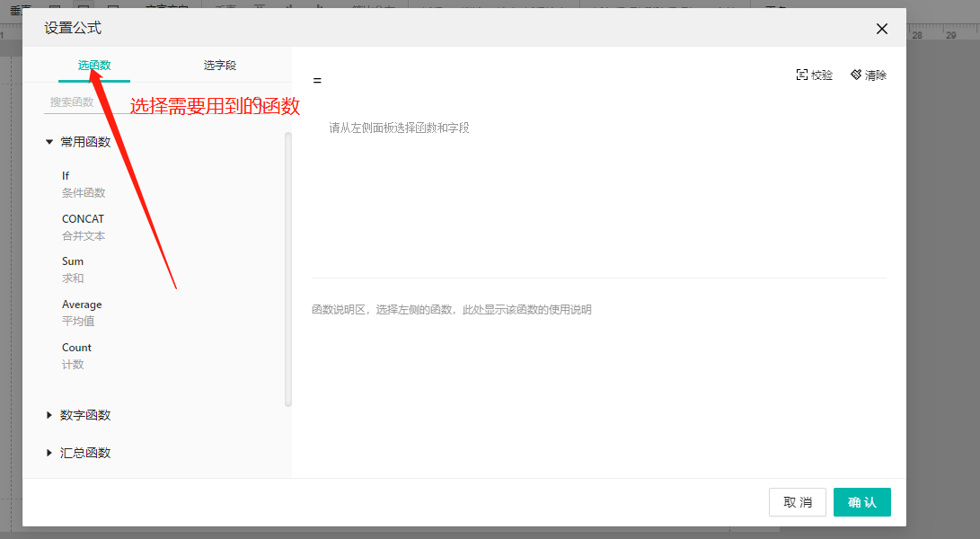
Task: Switch to the 选字段 tab
Action: click(220, 66)
